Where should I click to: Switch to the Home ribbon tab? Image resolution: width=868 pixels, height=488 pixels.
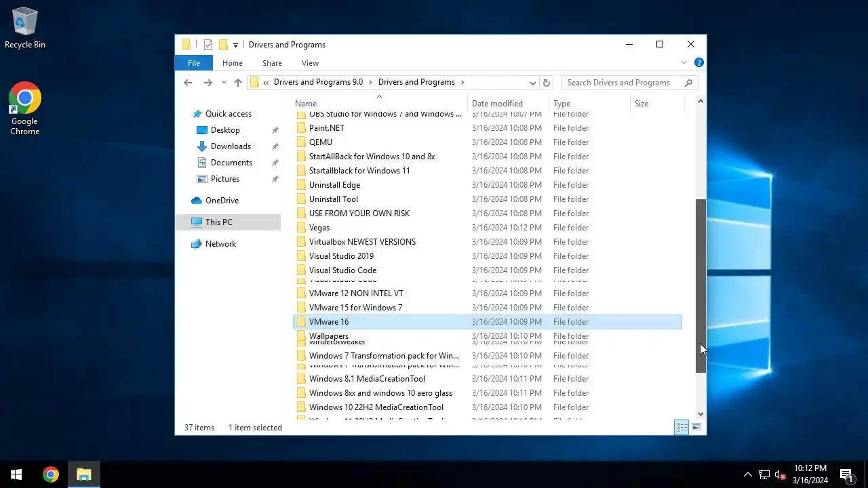(233, 63)
